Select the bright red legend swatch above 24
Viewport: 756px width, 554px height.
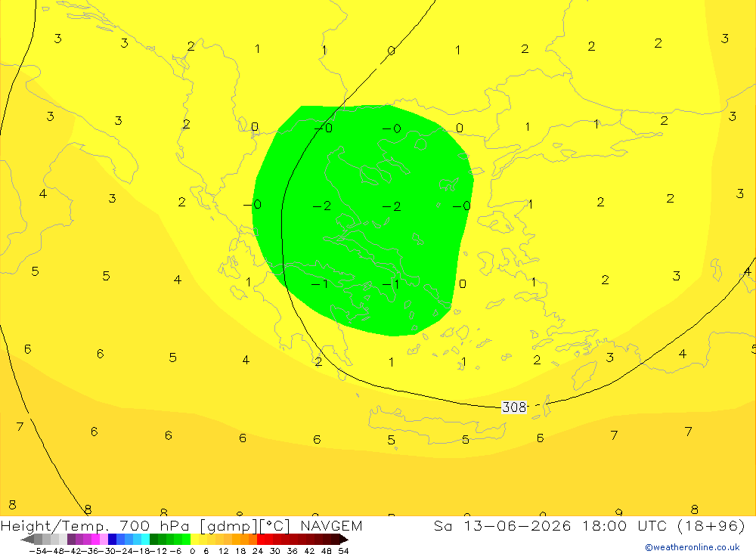point(261,539)
